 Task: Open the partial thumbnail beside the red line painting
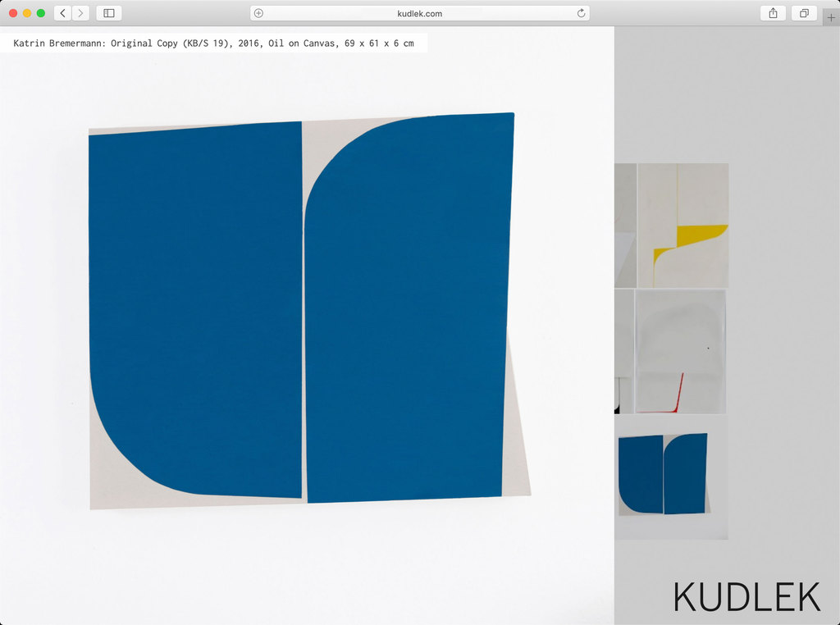pyautogui.click(x=624, y=351)
